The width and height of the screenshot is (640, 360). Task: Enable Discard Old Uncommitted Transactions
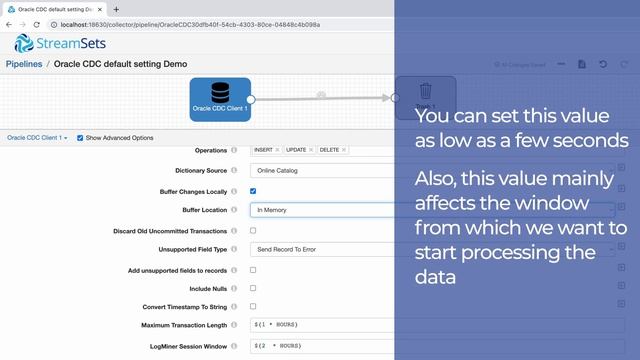[253, 231]
